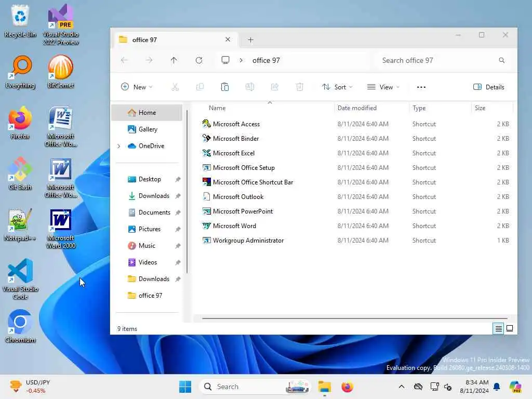
Task: Switch to details list view layout
Action: (498, 328)
